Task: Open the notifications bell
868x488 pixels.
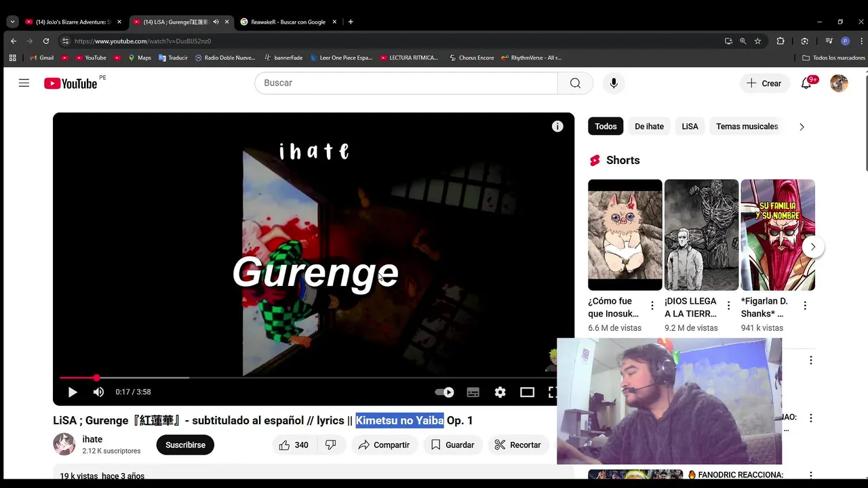Action: [806, 83]
